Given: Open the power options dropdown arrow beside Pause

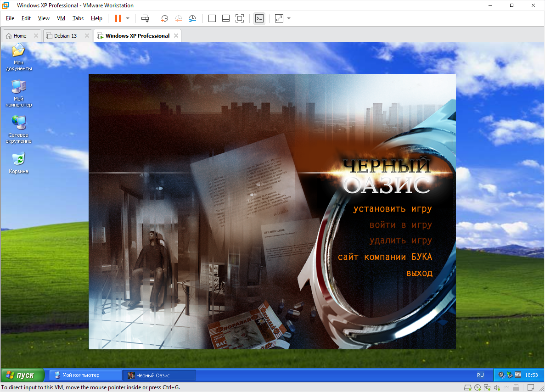Looking at the screenshot, I should click(x=128, y=18).
